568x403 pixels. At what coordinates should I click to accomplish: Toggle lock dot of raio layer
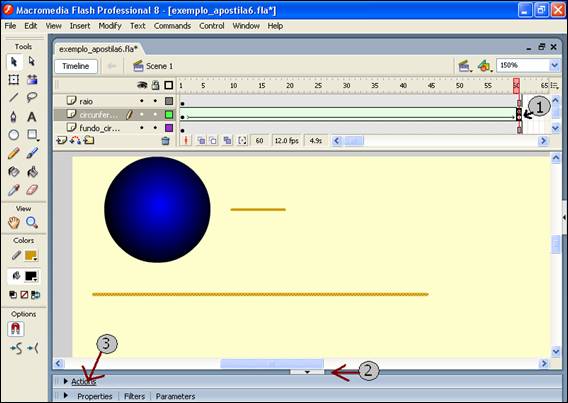155,101
